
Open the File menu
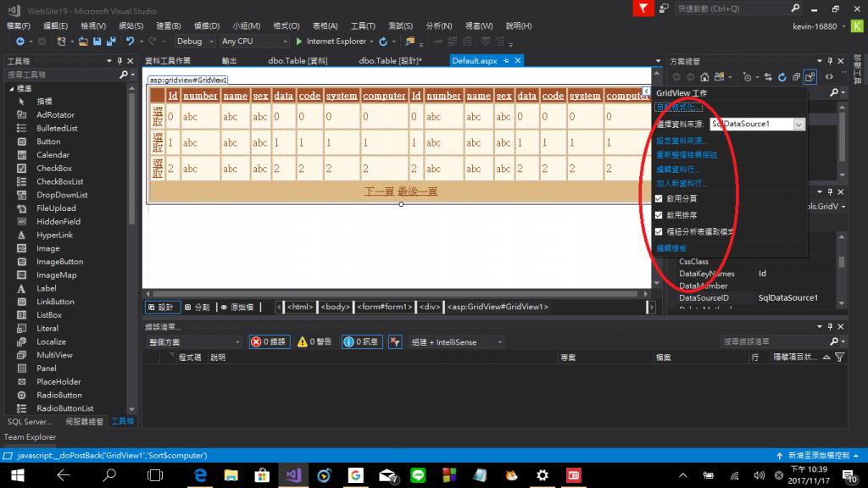tap(19, 26)
